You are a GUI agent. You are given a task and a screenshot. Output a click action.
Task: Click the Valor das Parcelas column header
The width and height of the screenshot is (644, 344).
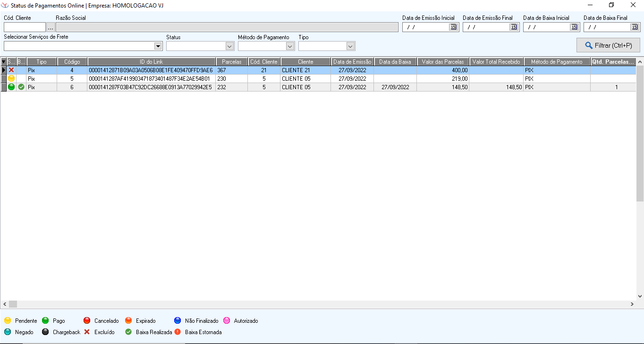443,62
